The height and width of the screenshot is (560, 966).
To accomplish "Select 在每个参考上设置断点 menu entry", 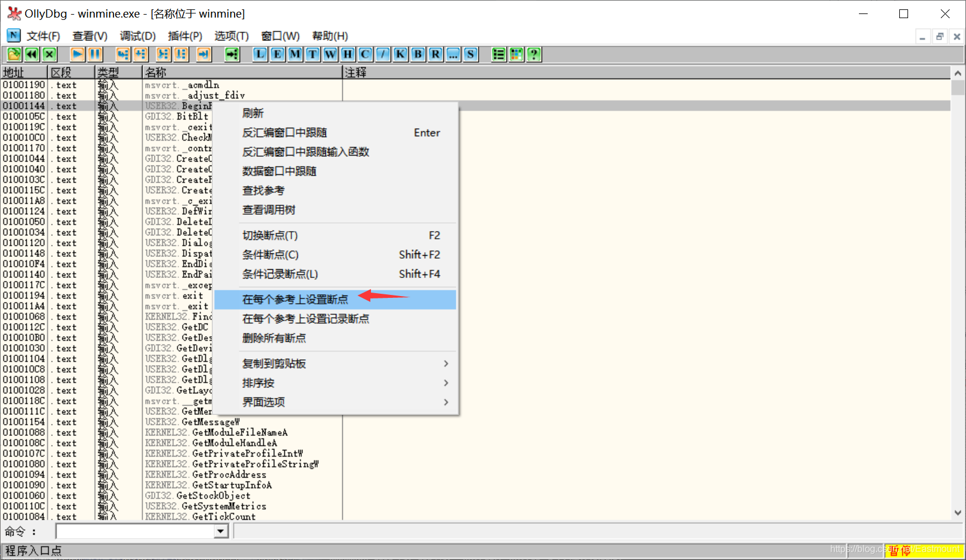I will click(x=335, y=300).
